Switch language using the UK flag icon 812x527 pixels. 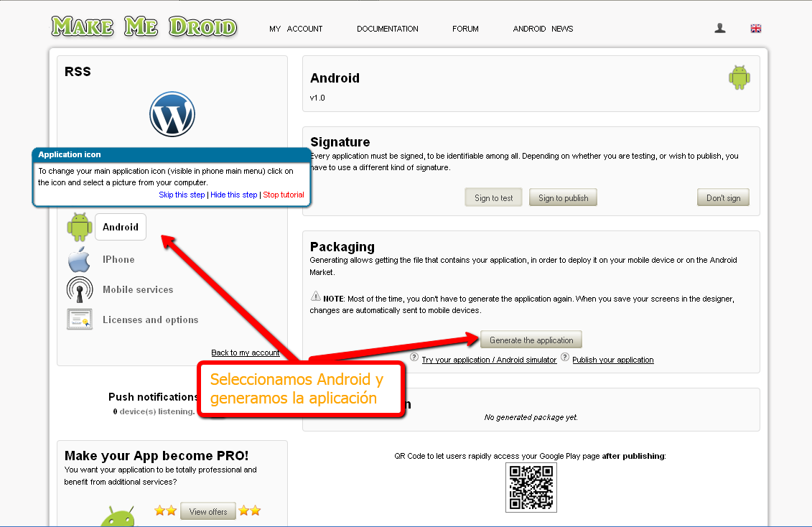point(755,29)
